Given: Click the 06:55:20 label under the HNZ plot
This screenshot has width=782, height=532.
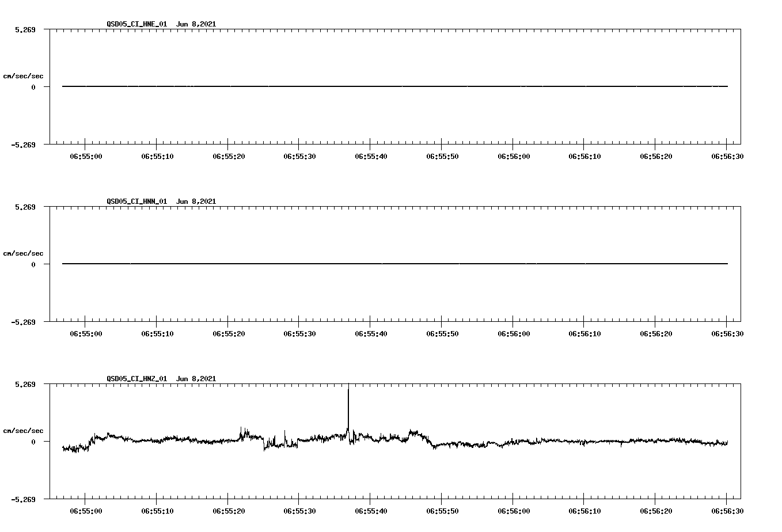Looking at the screenshot, I should click(229, 511).
